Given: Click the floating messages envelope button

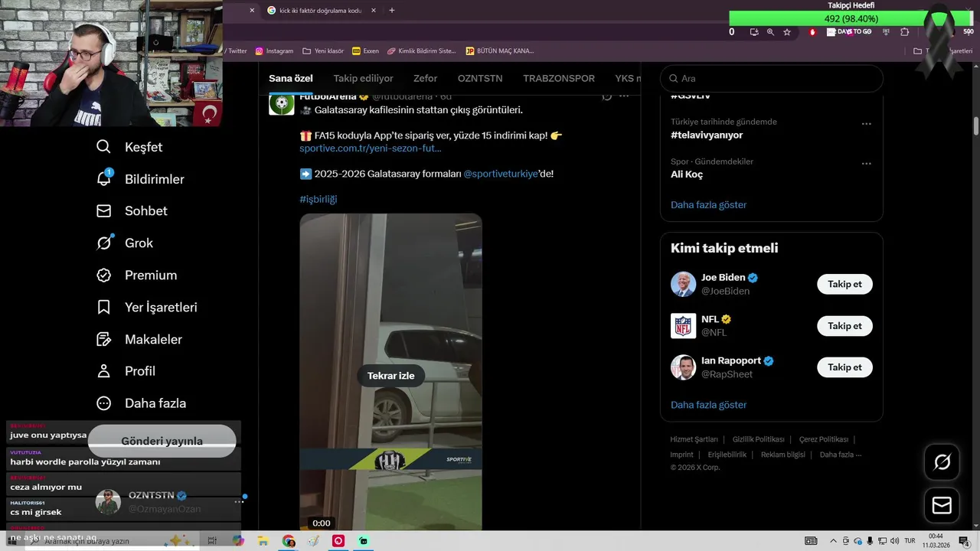Looking at the screenshot, I should [942, 506].
